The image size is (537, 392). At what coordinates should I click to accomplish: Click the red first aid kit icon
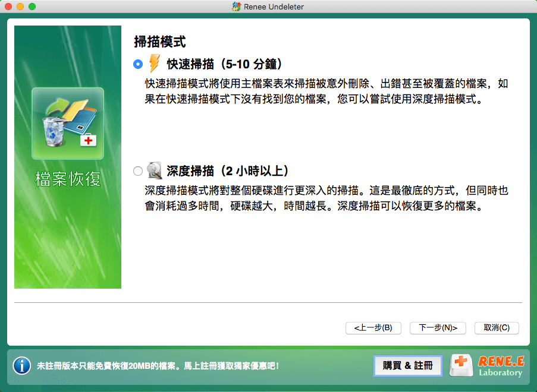(461, 366)
